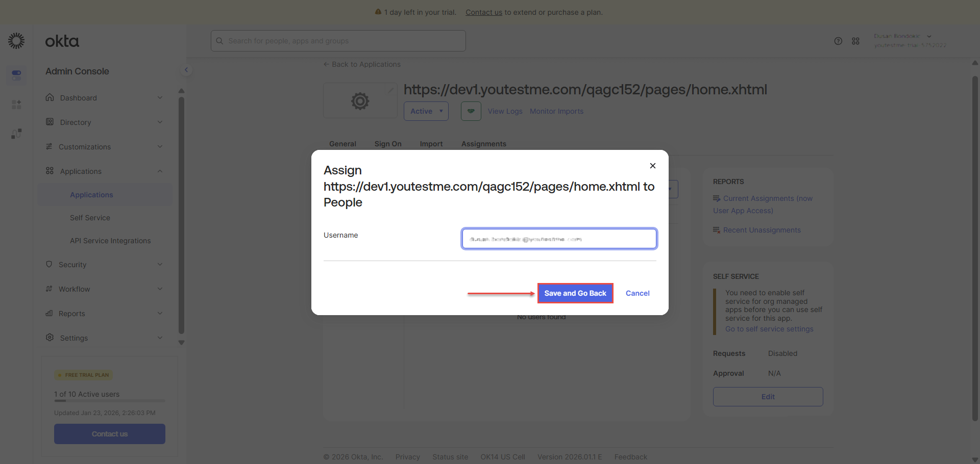Select the third icon in left rail
The height and width of the screenshot is (464, 980).
(16, 134)
